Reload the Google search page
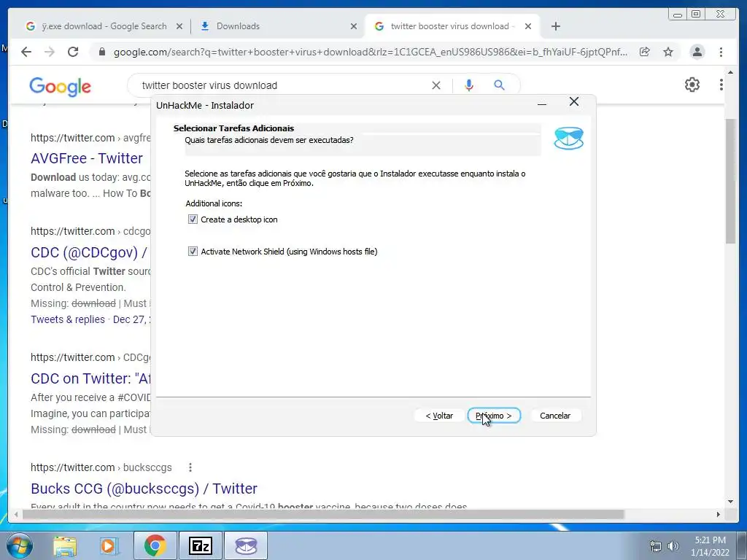 pos(73,52)
